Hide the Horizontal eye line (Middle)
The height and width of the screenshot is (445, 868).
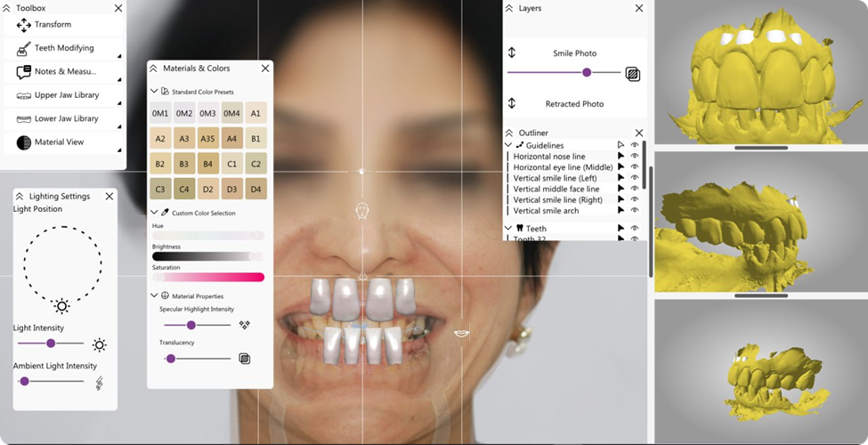click(635, 166)
